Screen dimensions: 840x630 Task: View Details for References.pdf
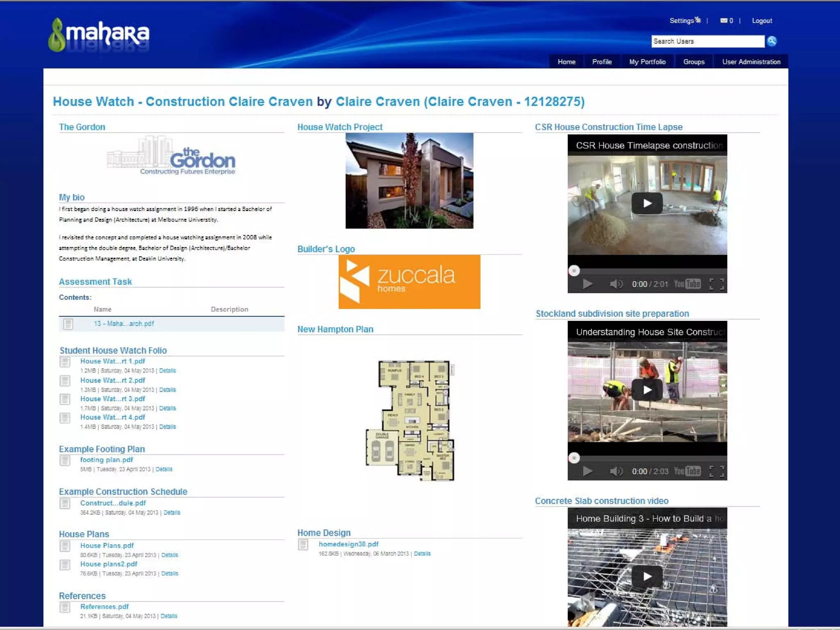(x=169, y=616)
